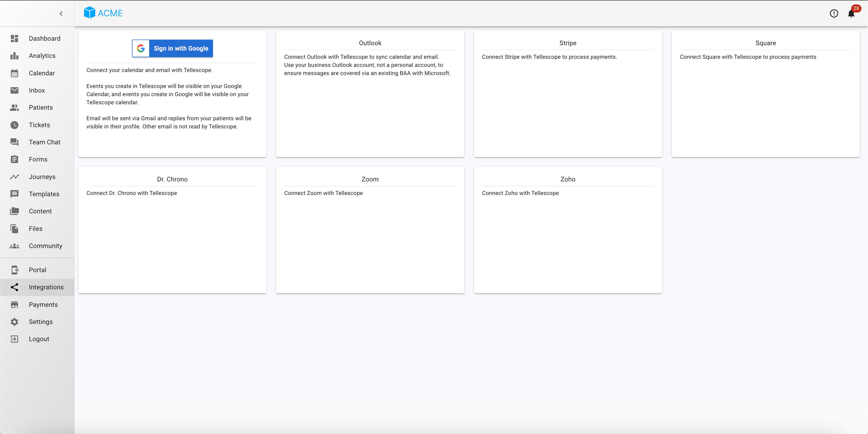868x434 pixels.
Task: Click the Templates message icon
Action: (14, 194)
